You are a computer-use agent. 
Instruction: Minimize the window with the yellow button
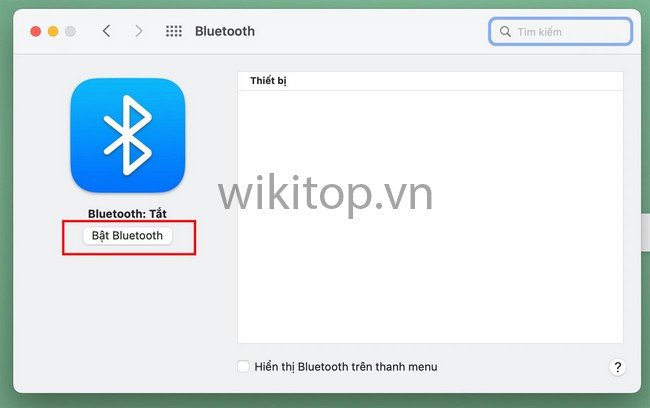pos(53,32)
